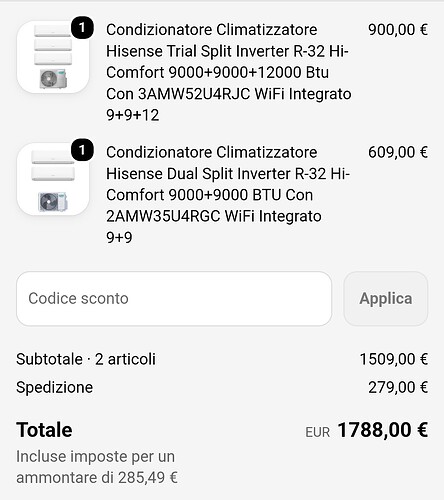This screenshot has height=500, width=444.
Task: Click the 1509,00 € subtotal amount
Action: pos(394,359)
